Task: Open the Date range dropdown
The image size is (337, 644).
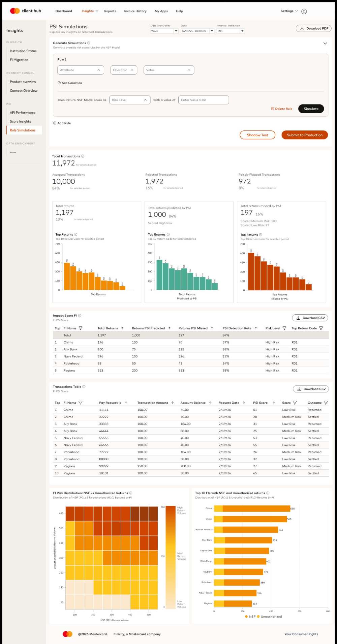Action: pyautogui.click(x=197, y=31)
